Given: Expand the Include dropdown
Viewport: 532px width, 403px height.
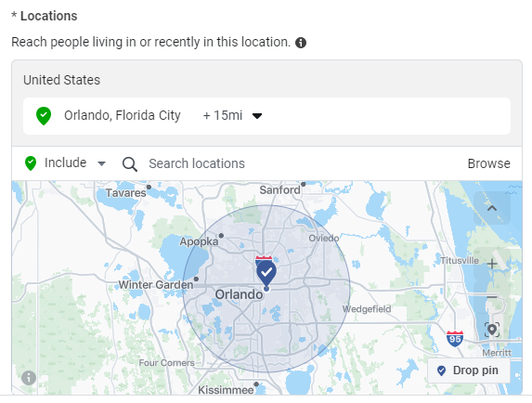Looking at the screenshot, I should coord(101,163).
